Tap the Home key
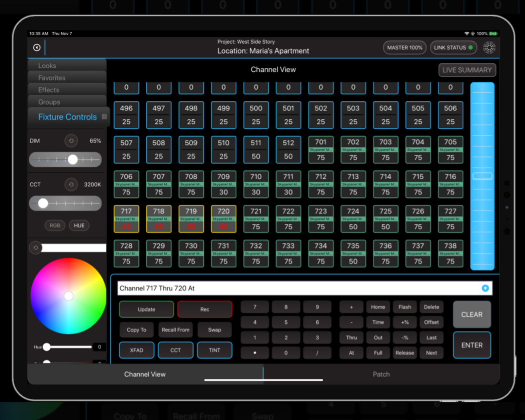Image resolution: width=525 pixels, height=420 pixels. point(378,307)
